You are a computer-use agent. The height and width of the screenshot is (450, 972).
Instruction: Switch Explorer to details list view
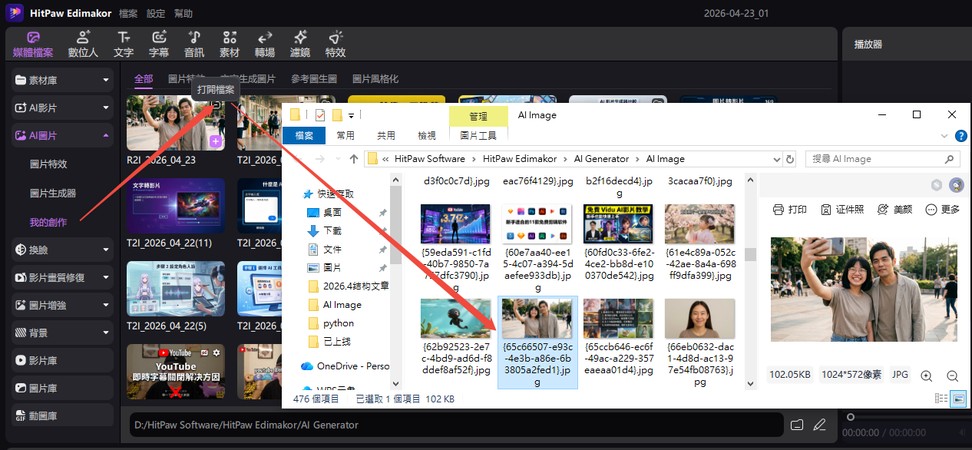click(941, 399)
